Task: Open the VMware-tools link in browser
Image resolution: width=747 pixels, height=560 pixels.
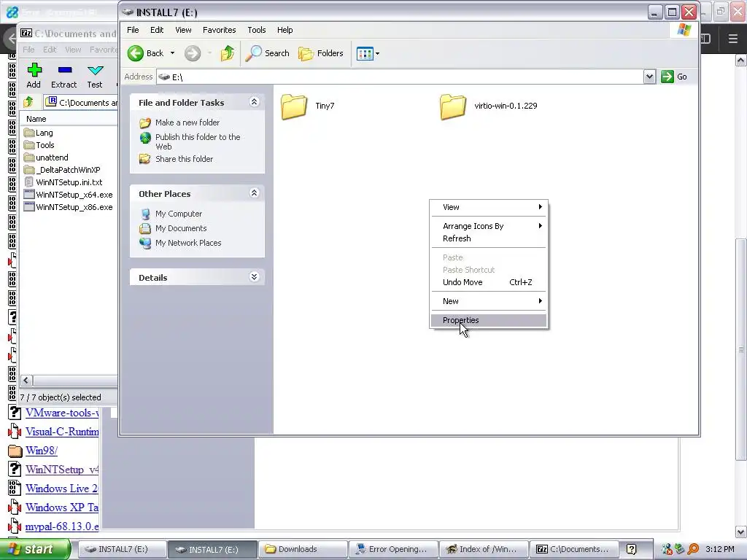Action: pos(62,413)
